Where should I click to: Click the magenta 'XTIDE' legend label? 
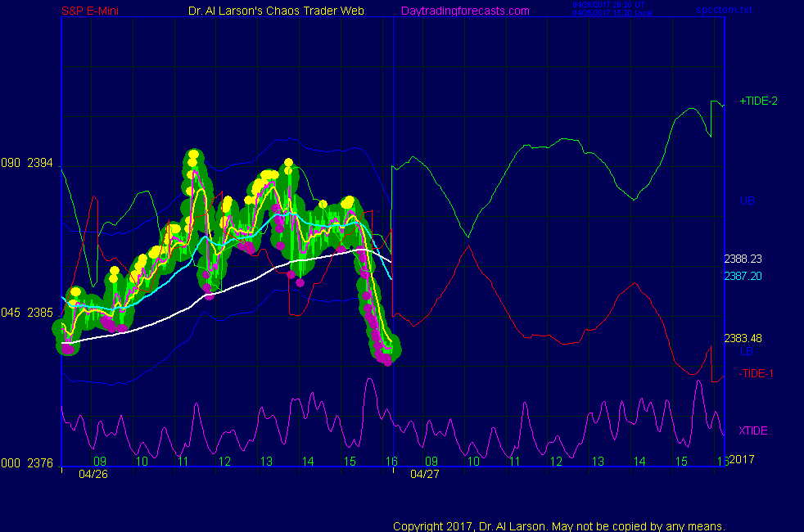[752, 431]
